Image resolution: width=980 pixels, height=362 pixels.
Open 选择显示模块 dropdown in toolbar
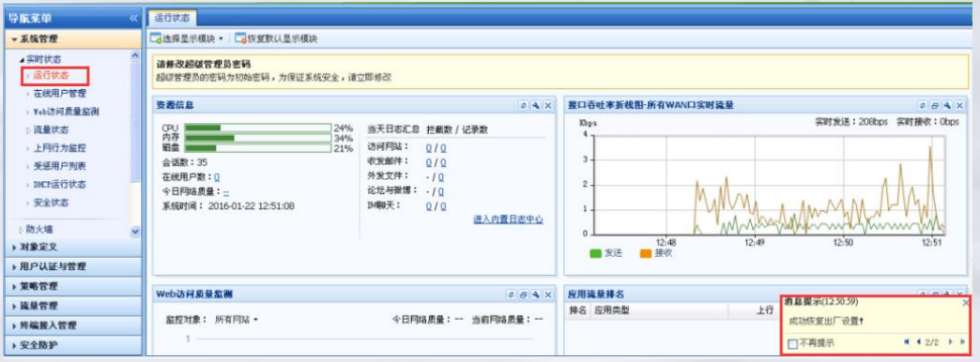[x=186, y=38]
